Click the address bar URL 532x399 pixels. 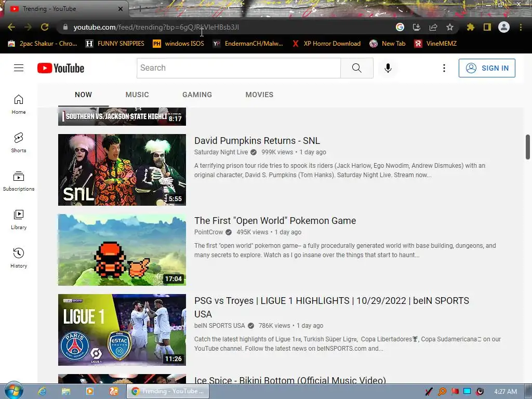(x=156, y=27)
